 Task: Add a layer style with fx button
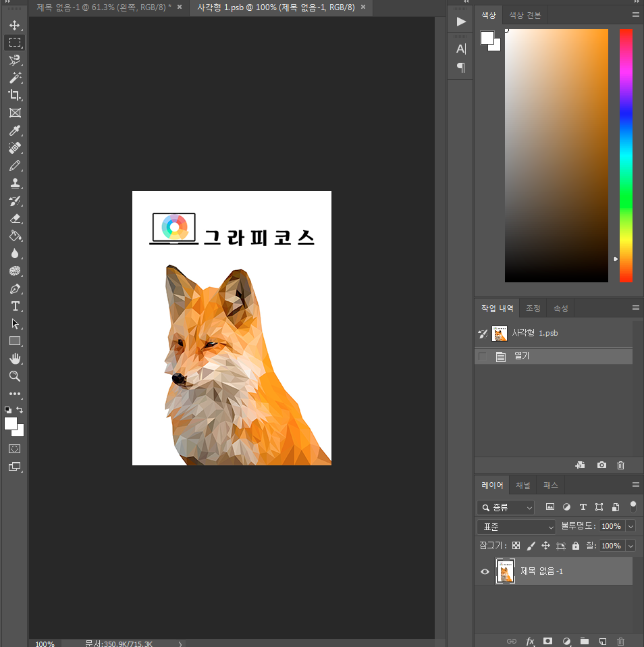(x=530, y=641)
